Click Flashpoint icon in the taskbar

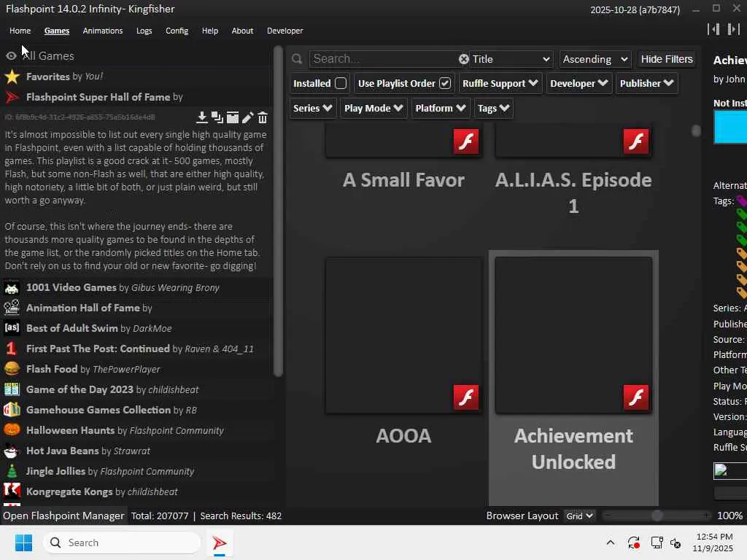[x=219, y=542]
